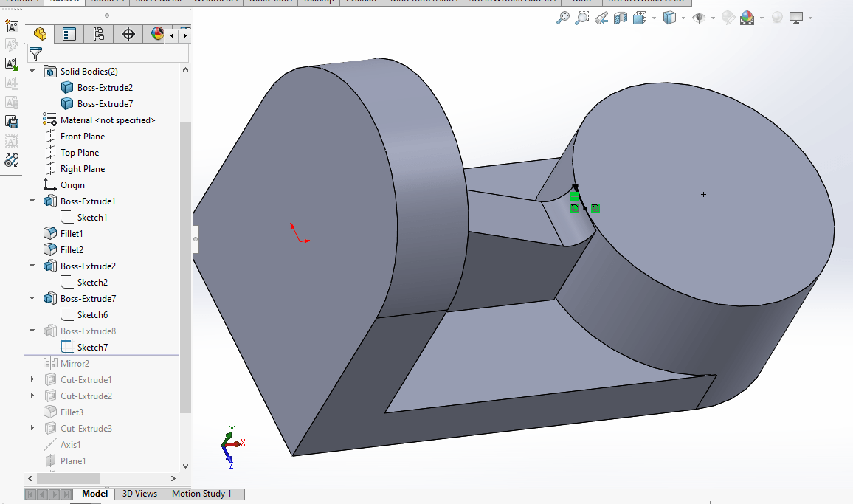Click the Zoom to Fit icon
Viewport: 853px width, 504px height.
(563, 18)
